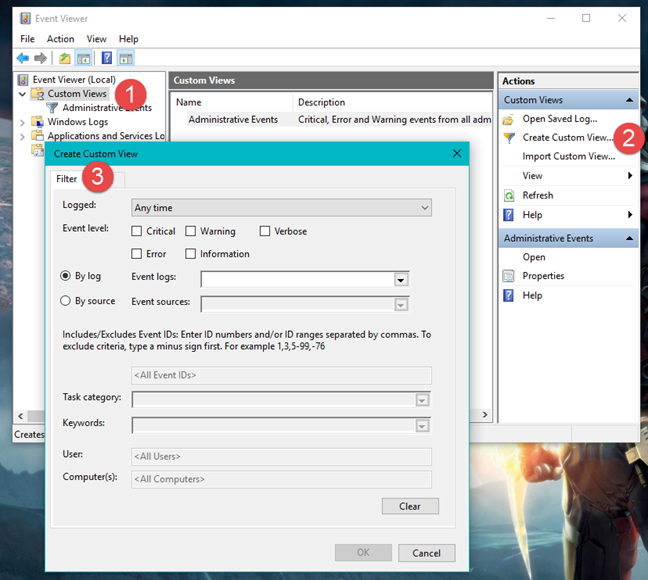Viewport: 648px width, 580px height.
Task: Open the View menu in menu bar
Action: click(96, 39)
